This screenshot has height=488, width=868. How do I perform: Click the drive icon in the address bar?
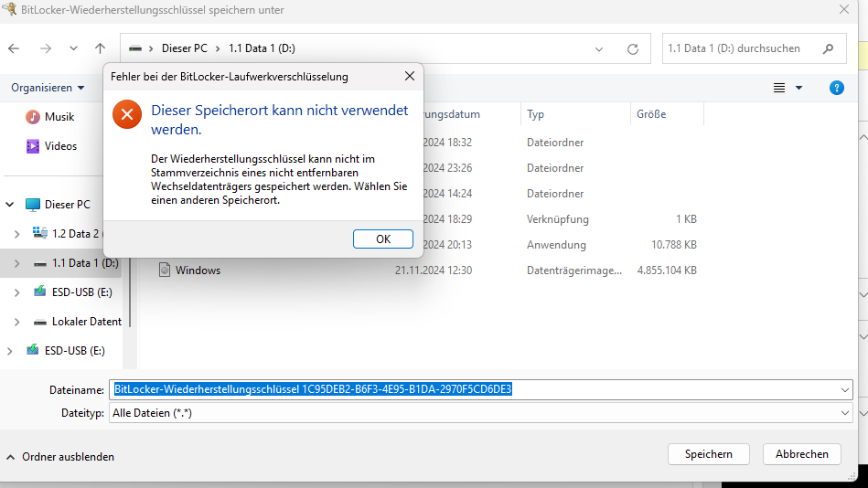tap(135, 48)
